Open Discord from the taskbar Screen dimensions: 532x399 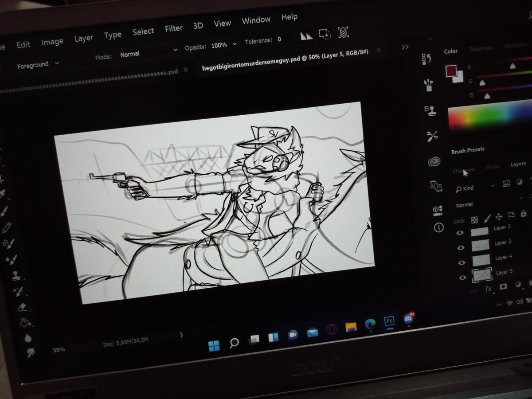coord(408,318)
